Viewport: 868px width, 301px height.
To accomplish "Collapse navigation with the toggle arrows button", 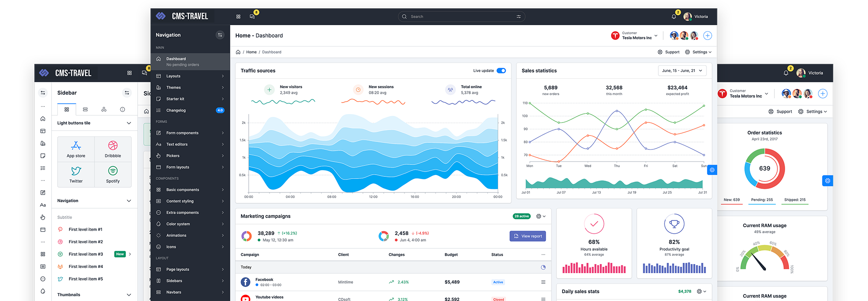I will click(x=220, y=35).
